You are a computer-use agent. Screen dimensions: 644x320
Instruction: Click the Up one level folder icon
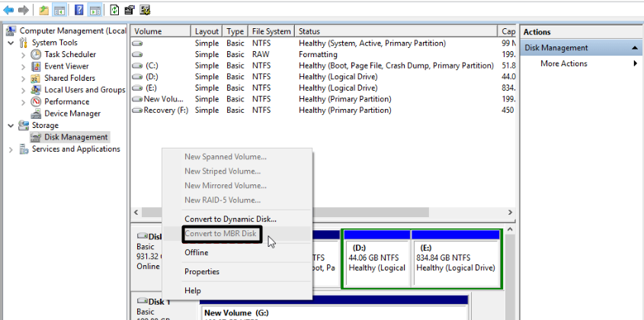(x=44, y=10)
